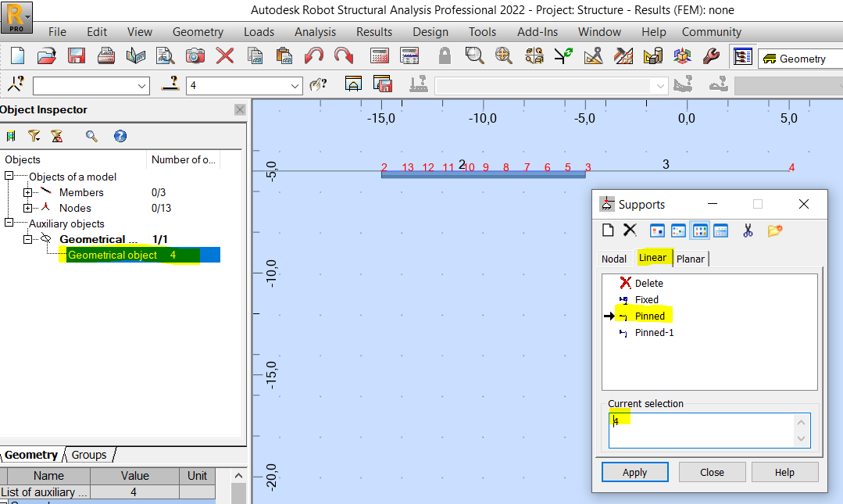Image resolution: width=843 pixels, height=504 pixels.
Task: Switch Supports list to large icons view
Action: click(x=657, y=231)
